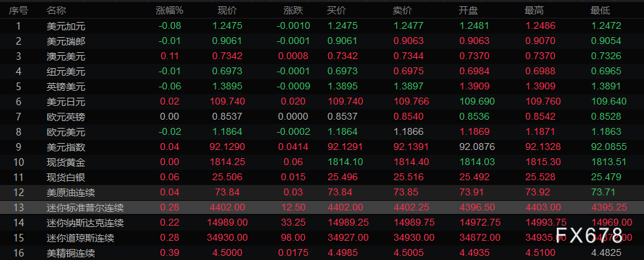Select the 美精铜连续 row
The height and width of the screenshot is (260, 644).
click(x=322, y=253)
